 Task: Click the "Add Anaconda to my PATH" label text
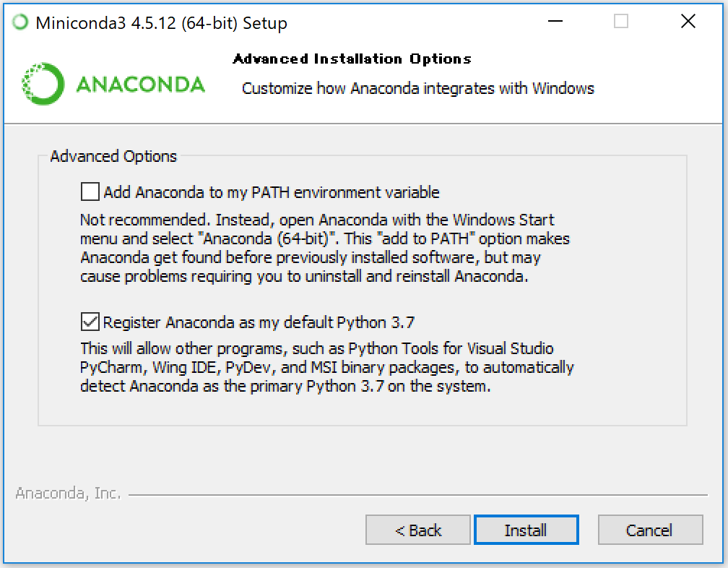(x=271, y=192)
